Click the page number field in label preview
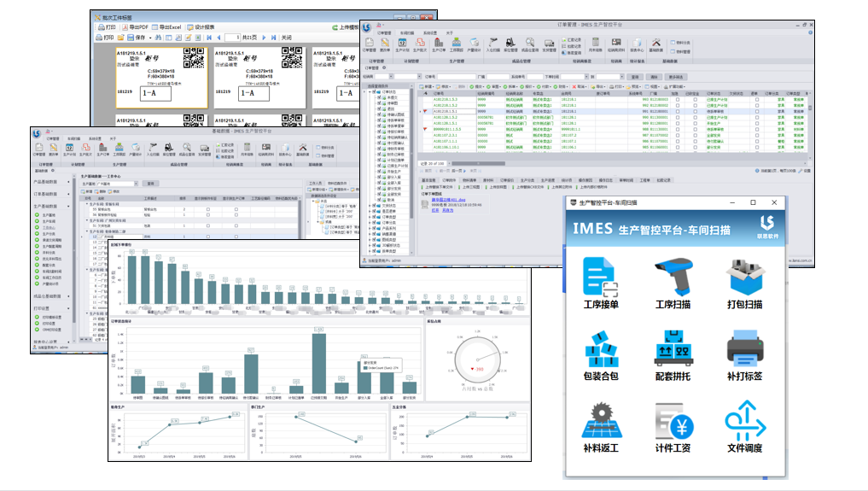The width and height of the screenshot is (868, 491). [235, 38]
